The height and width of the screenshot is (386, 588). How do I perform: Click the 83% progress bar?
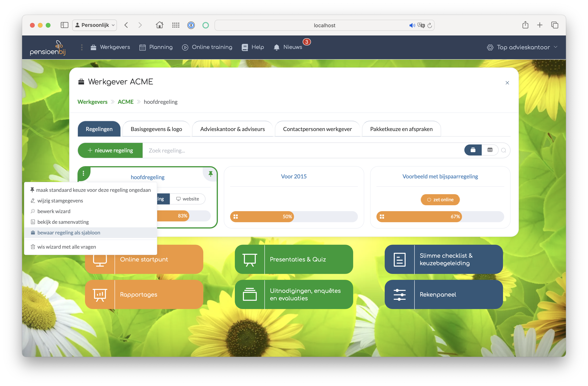[x=183, y=216]
